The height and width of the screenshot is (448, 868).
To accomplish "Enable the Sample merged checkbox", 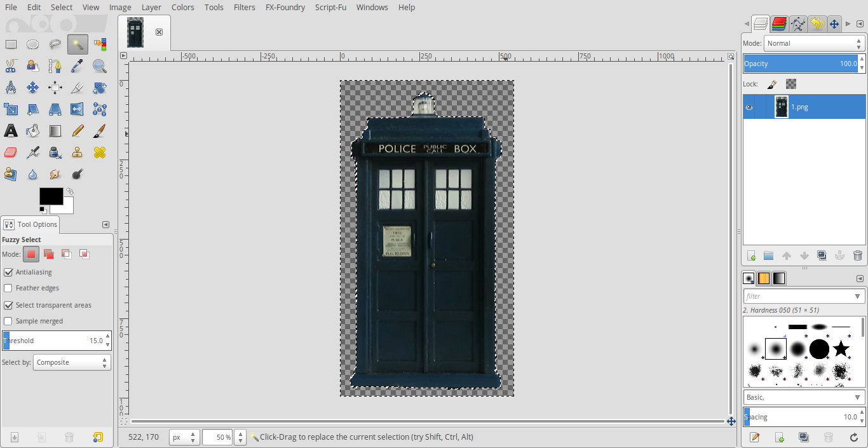I will click(x=8, y=321).
